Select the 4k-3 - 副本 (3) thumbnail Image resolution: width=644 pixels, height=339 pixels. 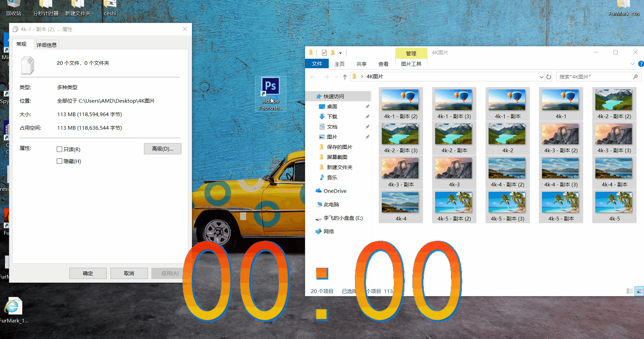pos(614,138)
